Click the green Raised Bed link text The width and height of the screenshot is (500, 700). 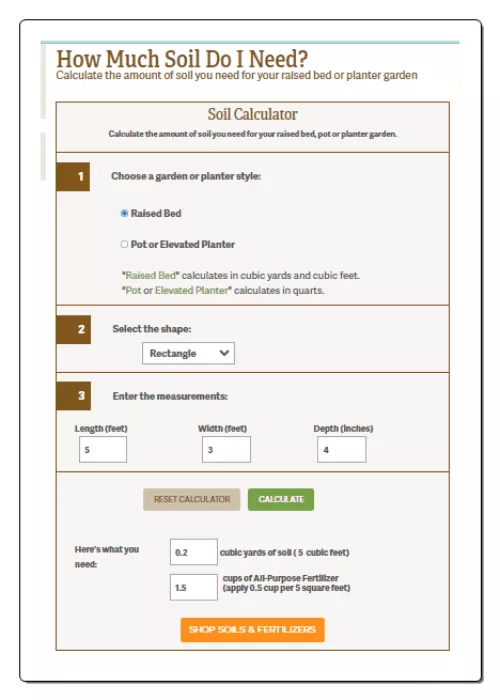point(151,275)
